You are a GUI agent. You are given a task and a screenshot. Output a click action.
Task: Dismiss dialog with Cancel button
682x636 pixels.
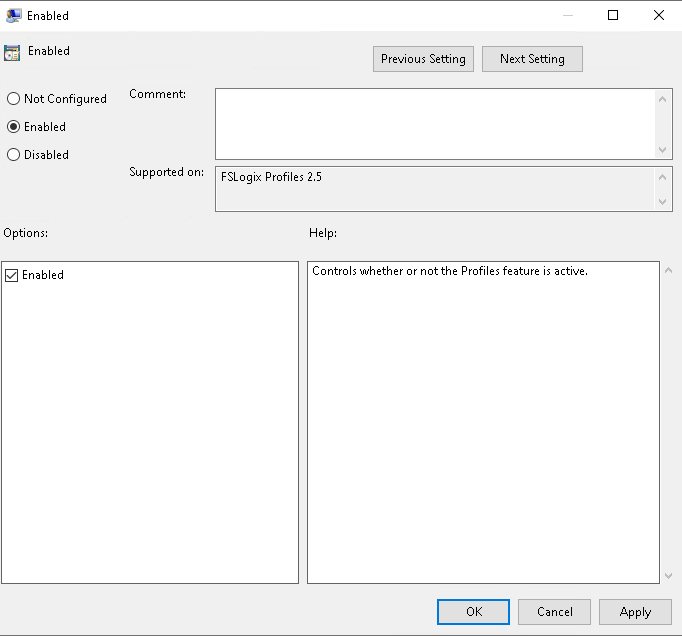[x=554, y=612]
